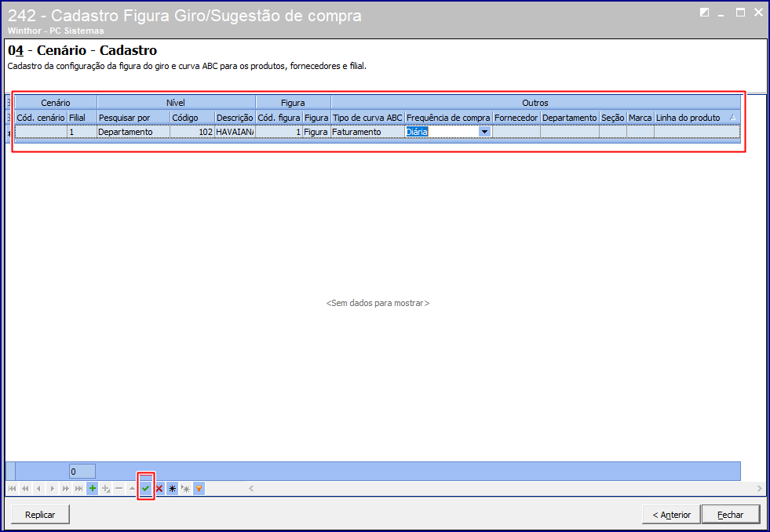
Task: Click the Fechar button
Action: pyautogui.click(x=731, y=514)
